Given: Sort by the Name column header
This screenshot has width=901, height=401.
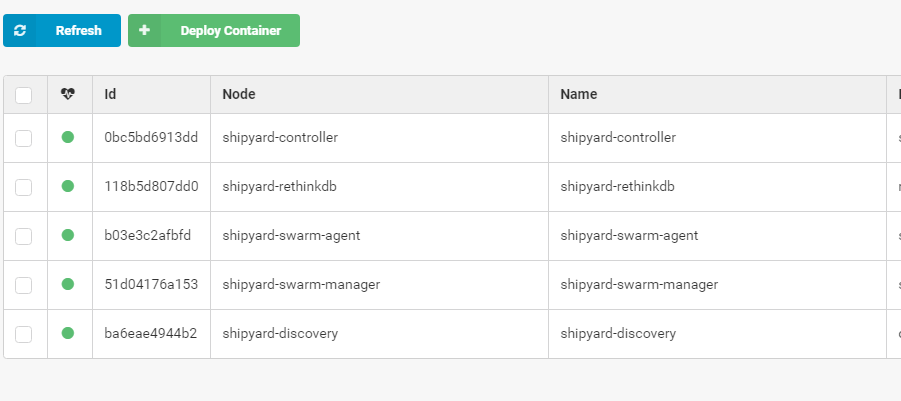Looking at the screenshot, I should click(579, 94).
